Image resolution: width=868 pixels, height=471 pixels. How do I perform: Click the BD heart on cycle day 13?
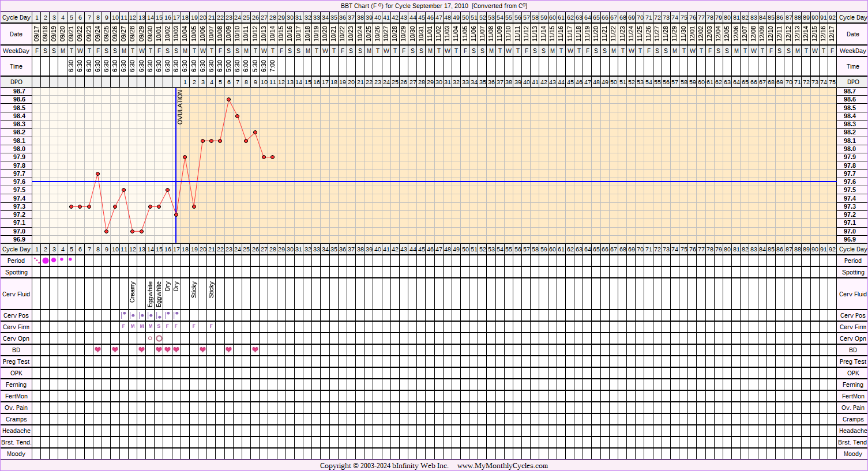(141, 350)
